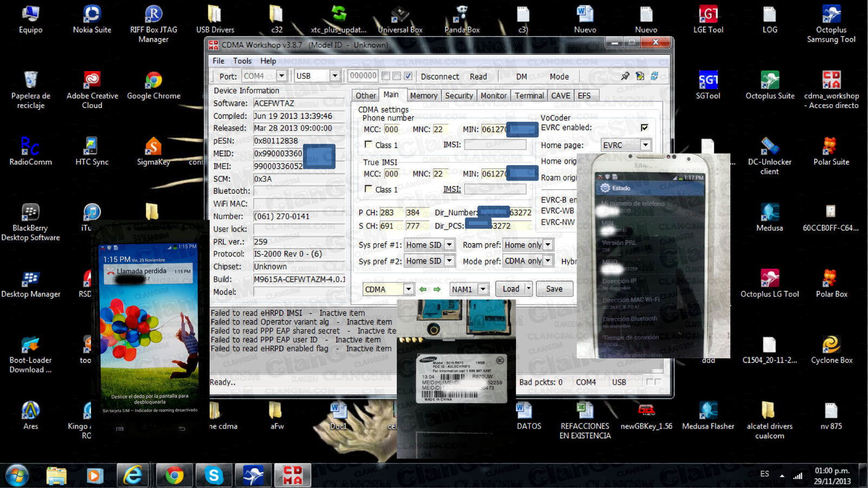The height and width of the screenshot is (488, 868).
Task: Open the Help menu
Action: (268, 61)
